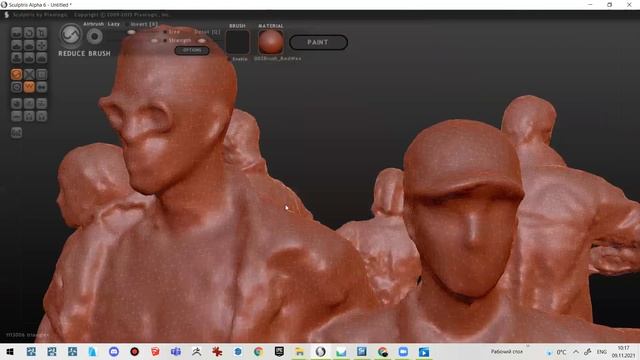640x360 pixels.
Task: Click the Import object icon
Action: click(42, 103)
